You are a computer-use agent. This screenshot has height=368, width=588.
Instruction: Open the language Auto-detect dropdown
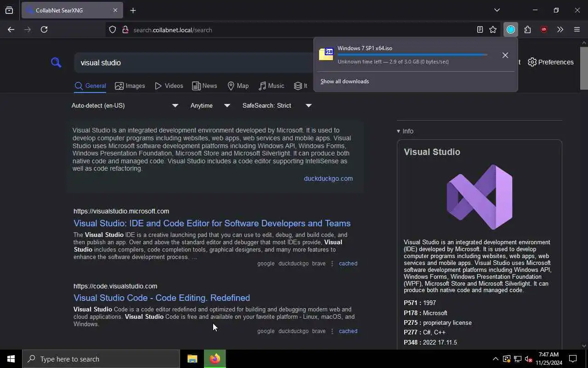coord(124,105)
